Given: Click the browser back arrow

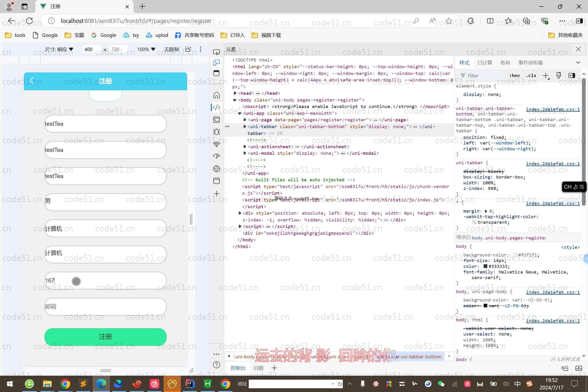Looking at the screenshot, I should point(11,21).
